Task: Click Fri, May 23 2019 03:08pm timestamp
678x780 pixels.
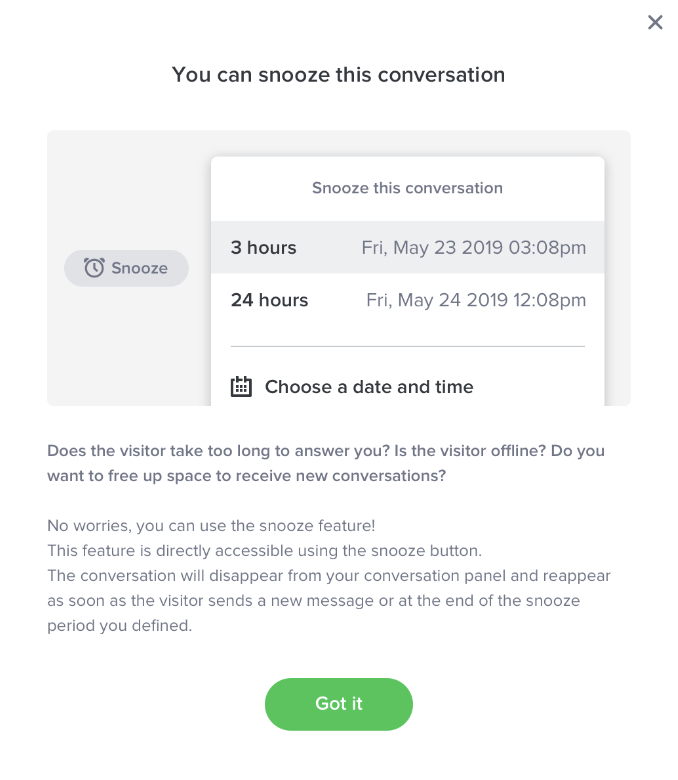Action: [473, 248]
